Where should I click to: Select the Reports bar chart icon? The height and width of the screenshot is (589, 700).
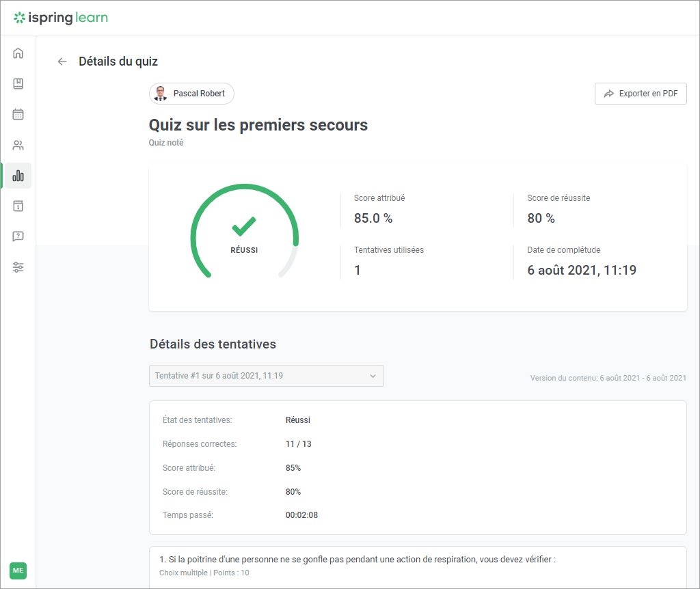coord(18,176)
